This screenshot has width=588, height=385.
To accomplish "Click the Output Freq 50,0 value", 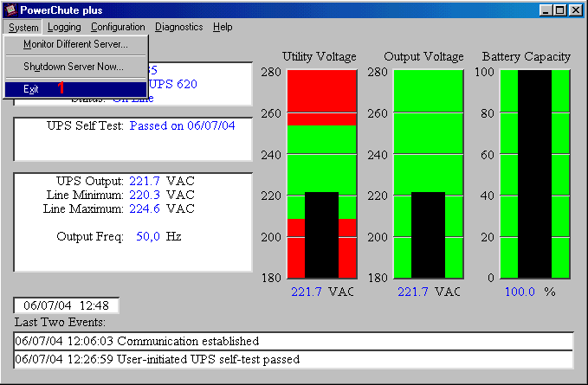I will 148,236.
